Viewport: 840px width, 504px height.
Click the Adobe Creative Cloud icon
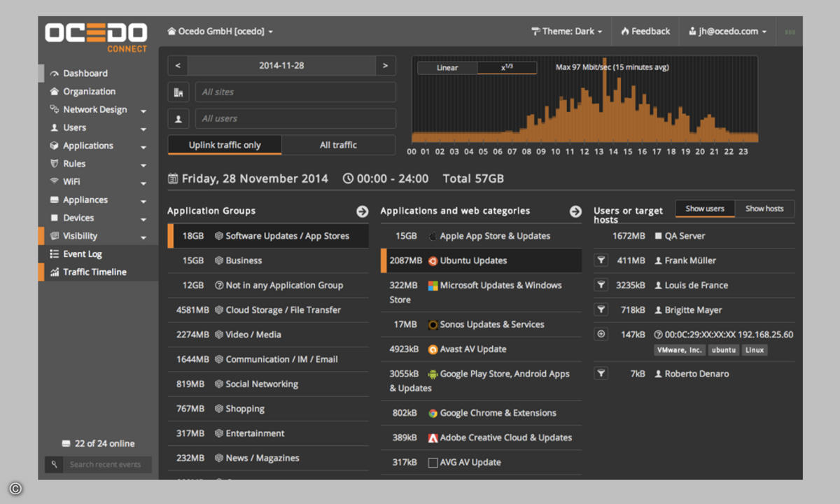click(433, 438)
